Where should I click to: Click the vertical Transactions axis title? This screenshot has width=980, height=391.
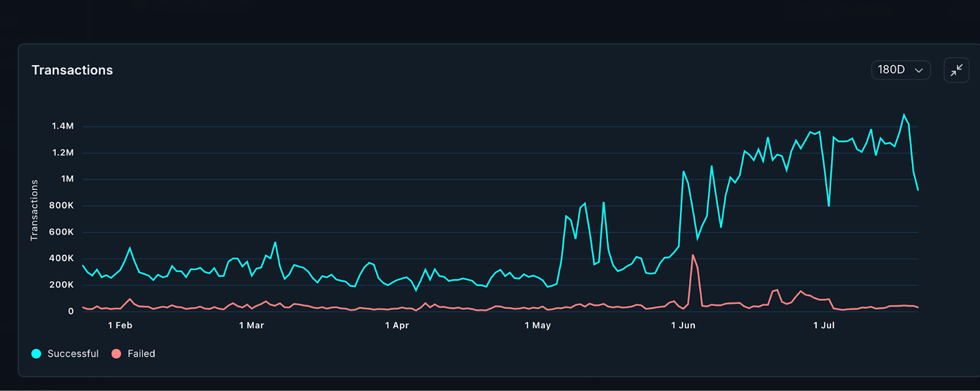tap(34, 210)
